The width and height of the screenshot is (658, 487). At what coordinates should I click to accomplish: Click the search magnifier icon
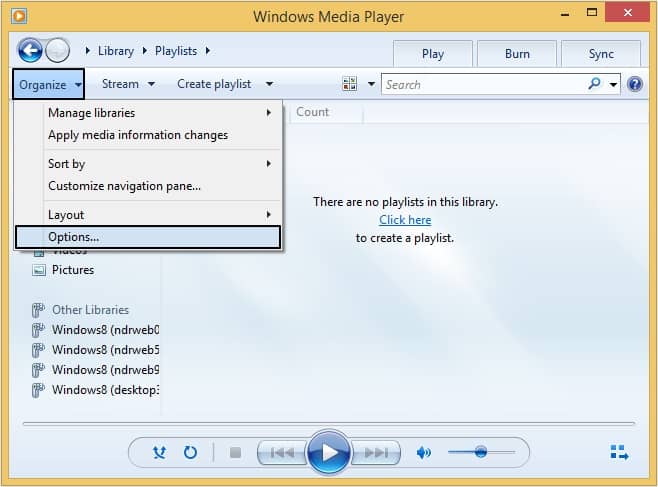point(594,83)
